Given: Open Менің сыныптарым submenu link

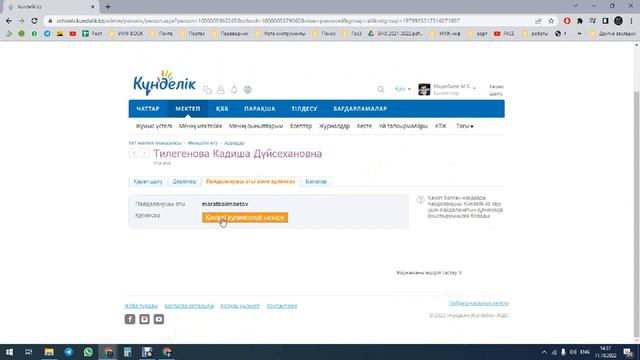Looking at the screenshot, I should click(256, 126).
